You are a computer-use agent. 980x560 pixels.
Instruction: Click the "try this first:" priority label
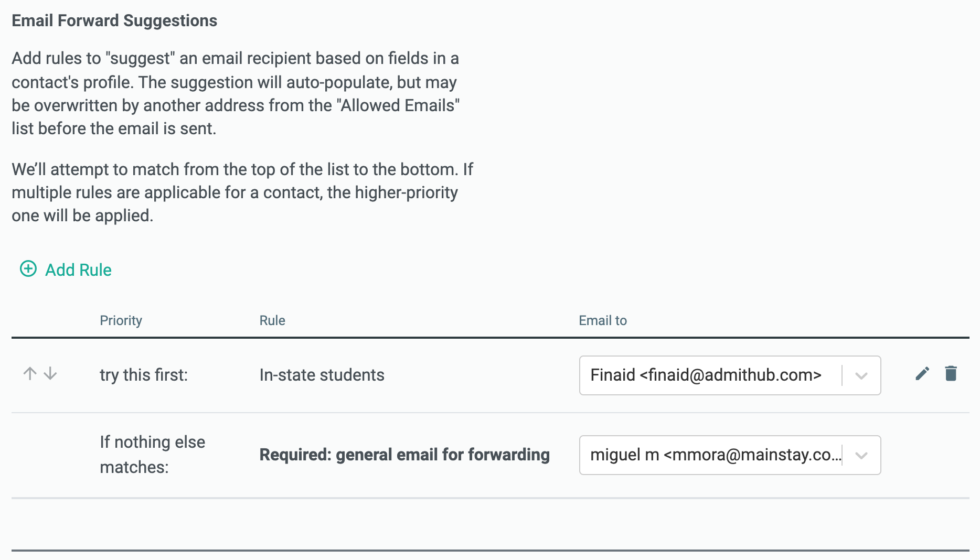[x=144, y=375]
